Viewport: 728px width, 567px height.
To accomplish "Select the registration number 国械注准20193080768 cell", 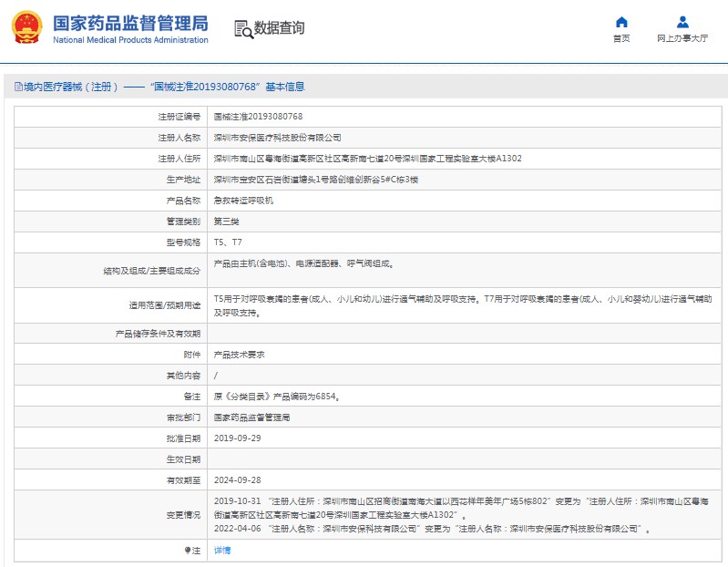I will [x=258, y=117].
